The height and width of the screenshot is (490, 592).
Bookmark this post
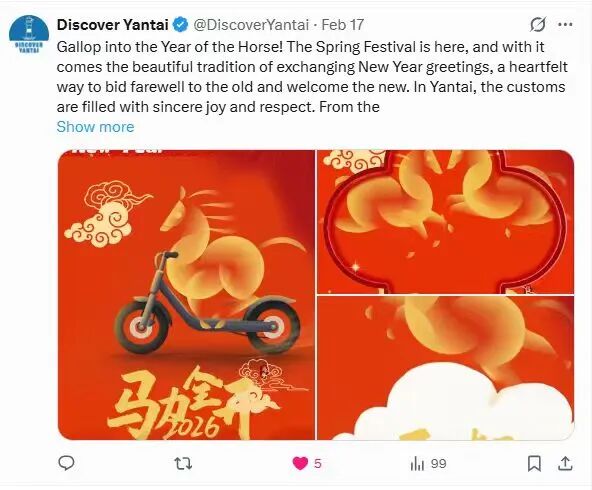534,463
